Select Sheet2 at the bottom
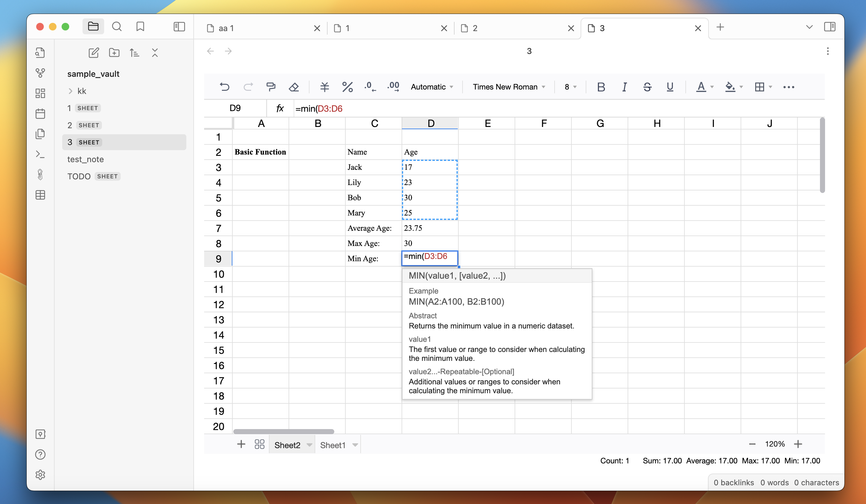The height and width of the screenshot is (504, 866). 286,445
